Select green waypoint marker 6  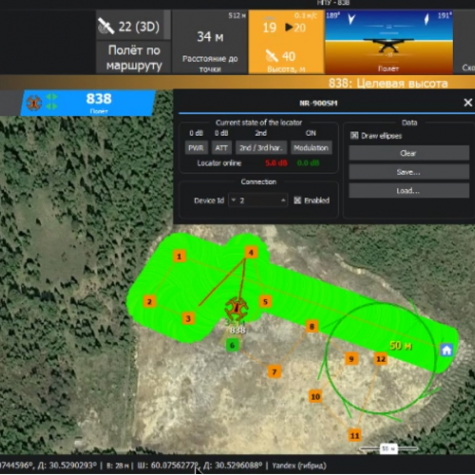pyautogui.click(x=232, y=345)
